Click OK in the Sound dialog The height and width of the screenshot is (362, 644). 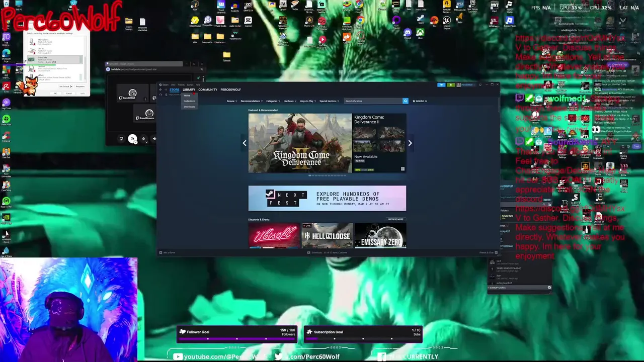pyautogui.click(x=55, y=94)
